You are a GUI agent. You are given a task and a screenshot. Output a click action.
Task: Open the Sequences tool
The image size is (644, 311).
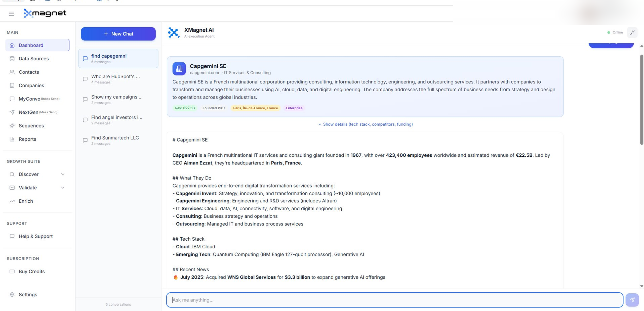(31, 126)
